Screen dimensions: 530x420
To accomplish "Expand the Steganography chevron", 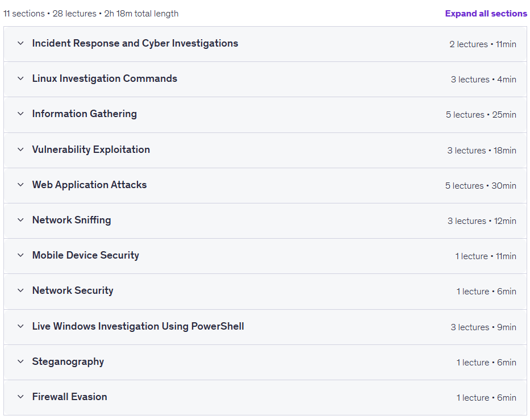I will click(x=20, y=361).
